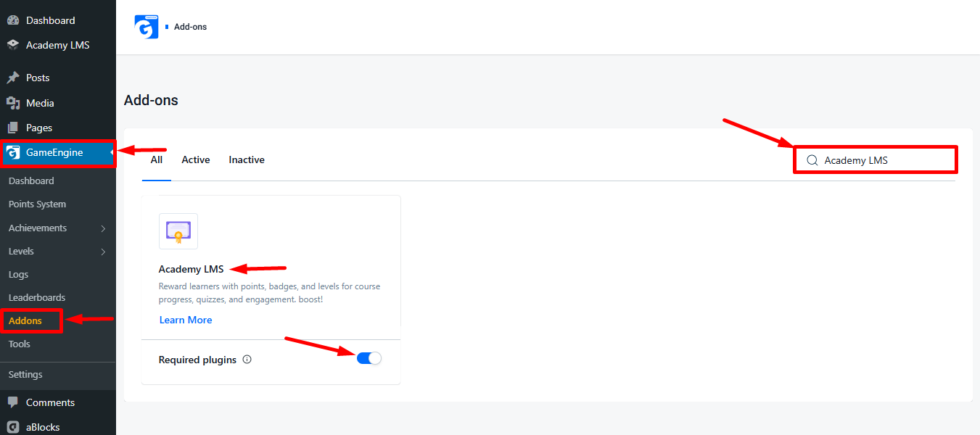Image resolution: width=980 pixels, height=435 pixels.
Task: Open Academy LMS admin menu
Action: [58, 45]
